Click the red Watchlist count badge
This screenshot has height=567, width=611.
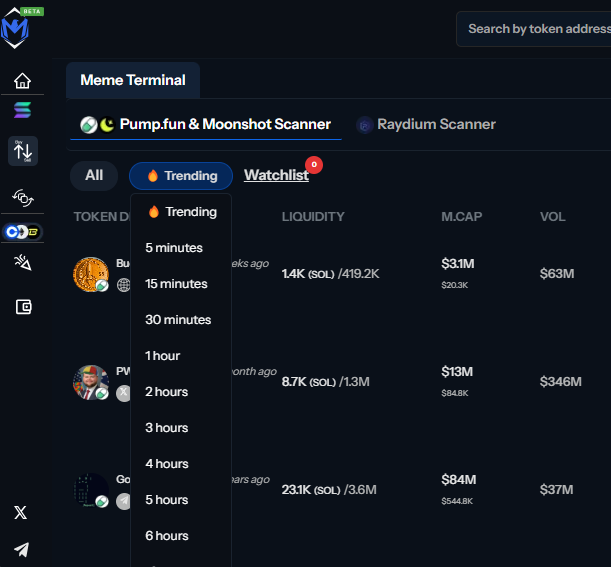[x=314, y=165]
